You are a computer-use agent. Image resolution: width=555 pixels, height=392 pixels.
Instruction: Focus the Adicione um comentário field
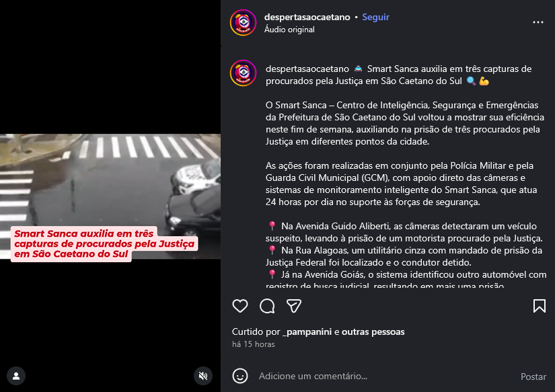[386, 376]
